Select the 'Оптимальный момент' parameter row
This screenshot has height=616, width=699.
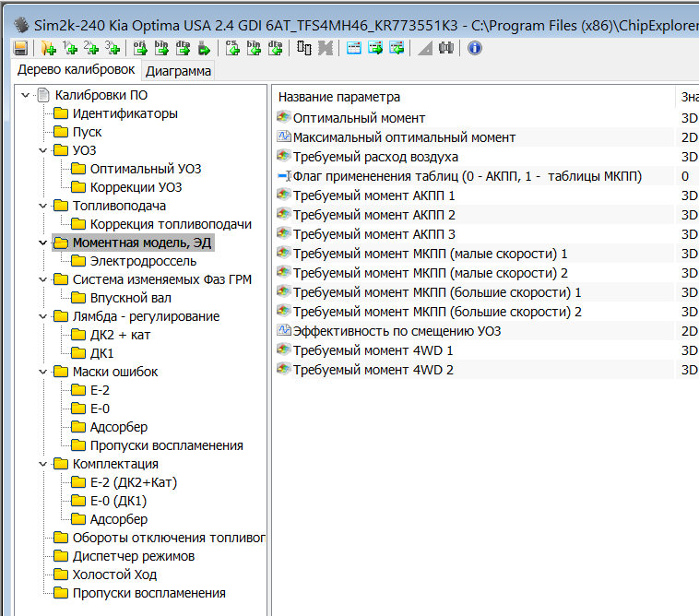[x=359, y=118]
